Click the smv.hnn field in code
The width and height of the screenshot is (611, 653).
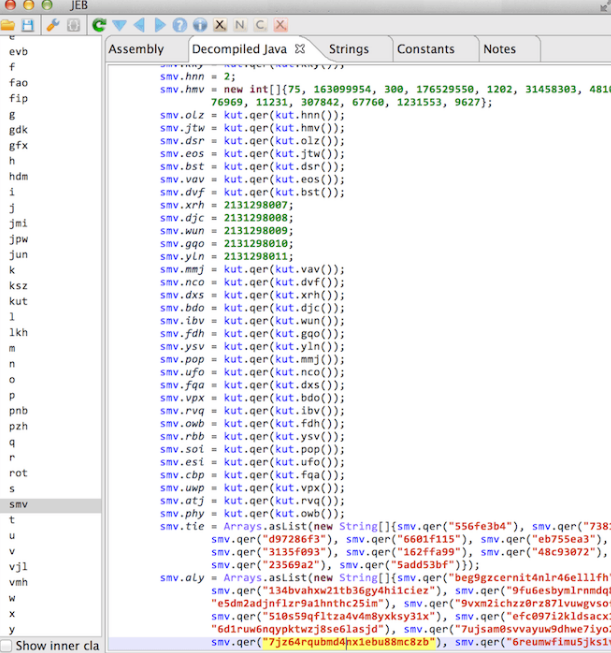pyautogui.click(x=182, y=77)
